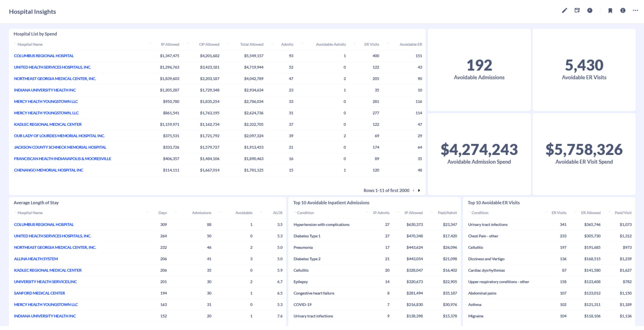The image size is (644, 330).
Task: Open UNIVERSITY HEALTH SERVICES,INC link
Action: coord(45,282)
